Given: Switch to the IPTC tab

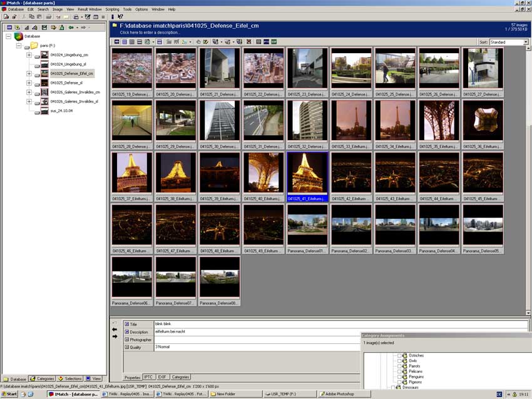Looking at the screenshot, I should point(148,377).
